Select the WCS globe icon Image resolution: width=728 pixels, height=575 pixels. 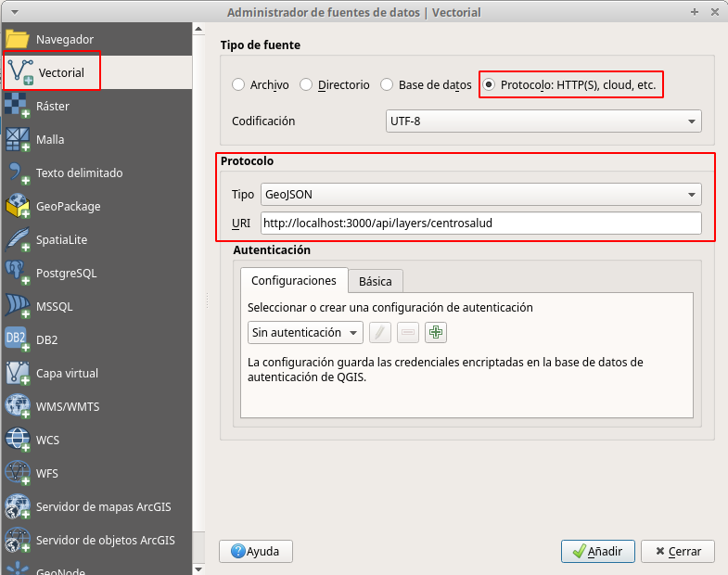point(18,440)
